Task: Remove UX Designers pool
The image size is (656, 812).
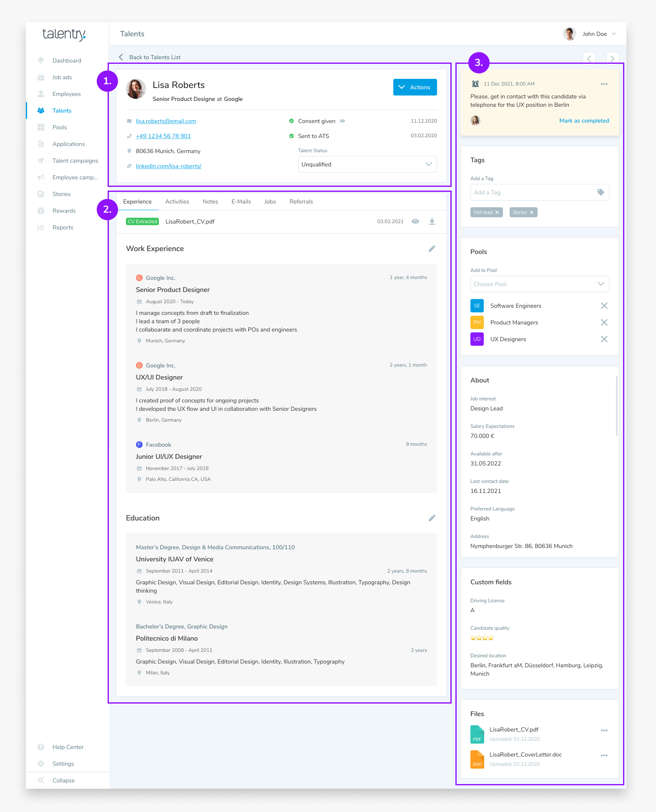Action: [x=604, y=339]
